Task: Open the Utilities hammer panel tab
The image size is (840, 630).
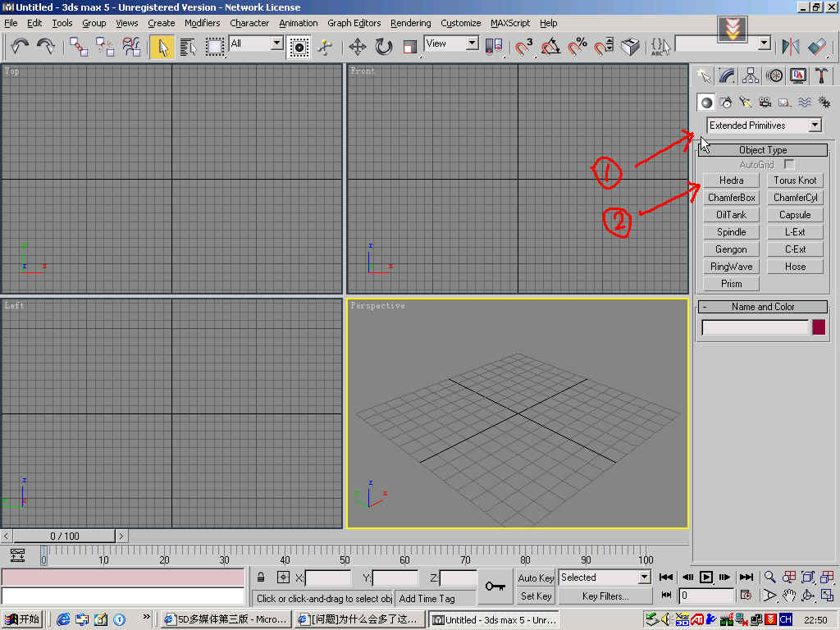Action: tap(821, 75)
